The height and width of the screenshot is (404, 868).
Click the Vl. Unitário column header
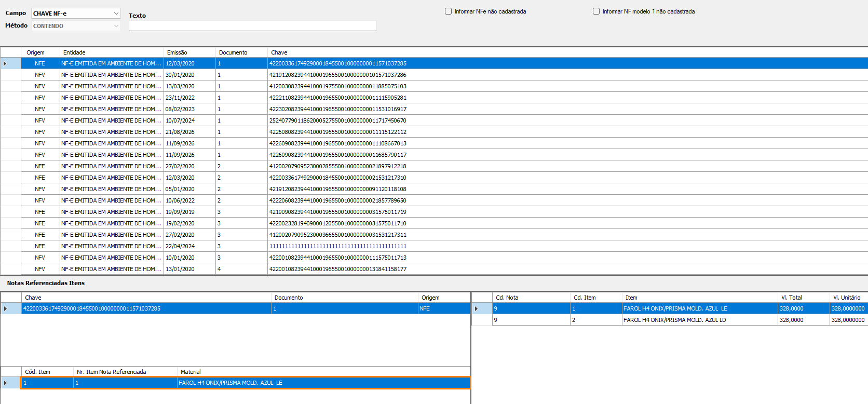pos(849,298)
